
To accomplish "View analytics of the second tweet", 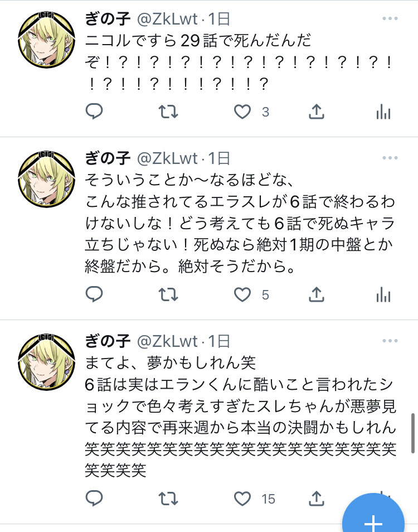I will pos(383,294).
